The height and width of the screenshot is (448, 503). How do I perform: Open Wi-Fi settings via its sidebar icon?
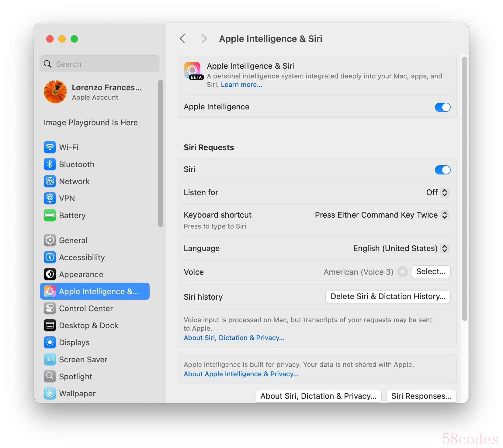click(50, 147)
